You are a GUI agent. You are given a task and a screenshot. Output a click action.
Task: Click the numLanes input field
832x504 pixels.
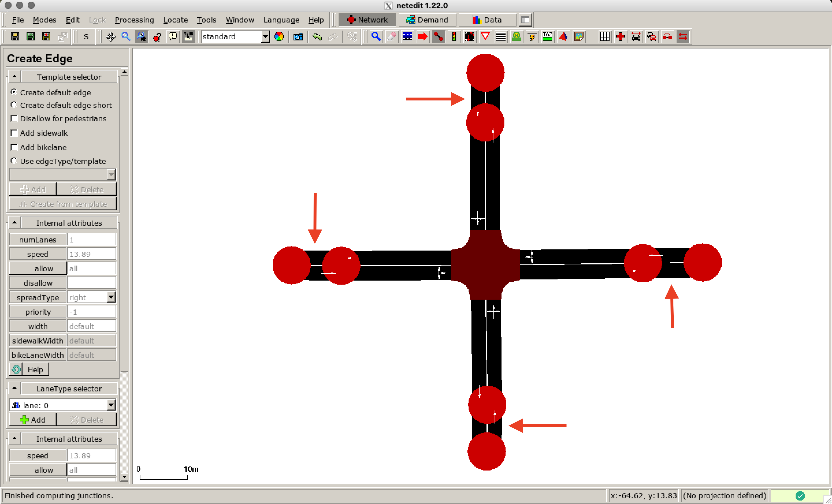91,240
